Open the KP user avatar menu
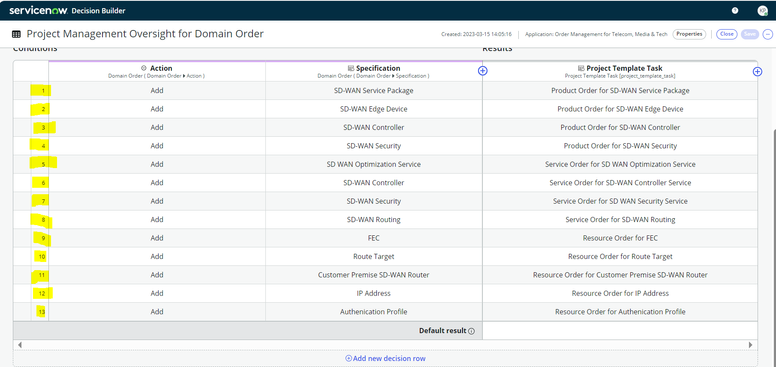The height and width of the screenshot is (367, 776). click(x=762, y=11)
